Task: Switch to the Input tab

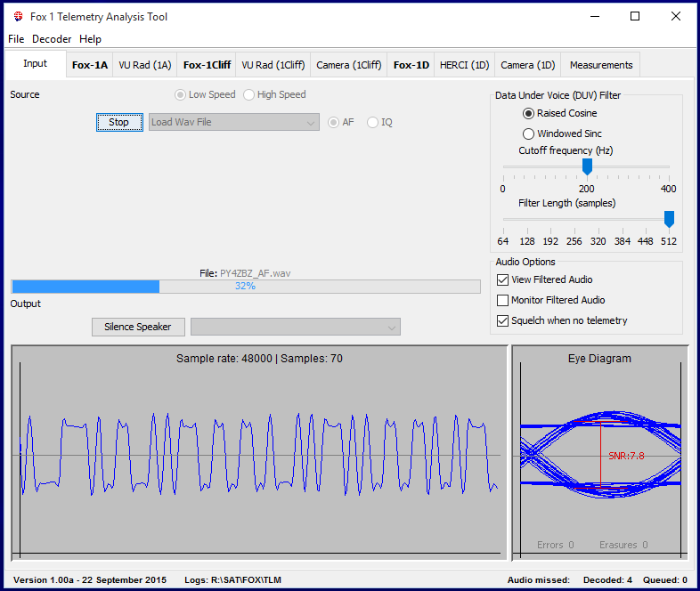Action: pos(36,64)
